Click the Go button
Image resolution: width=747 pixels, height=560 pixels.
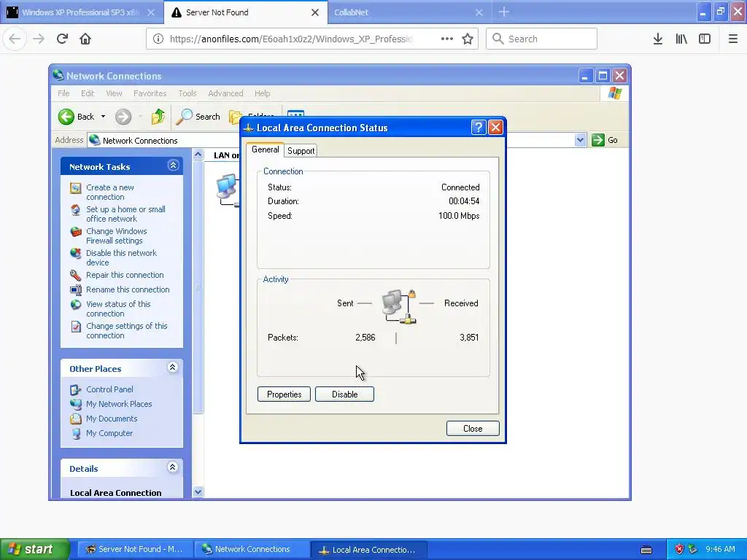pos(605,140)
